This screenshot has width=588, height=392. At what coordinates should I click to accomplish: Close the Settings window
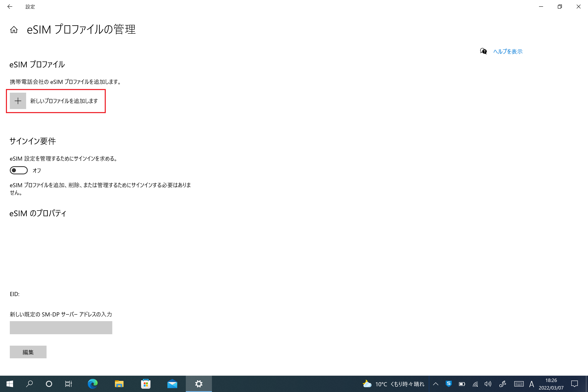578,7
